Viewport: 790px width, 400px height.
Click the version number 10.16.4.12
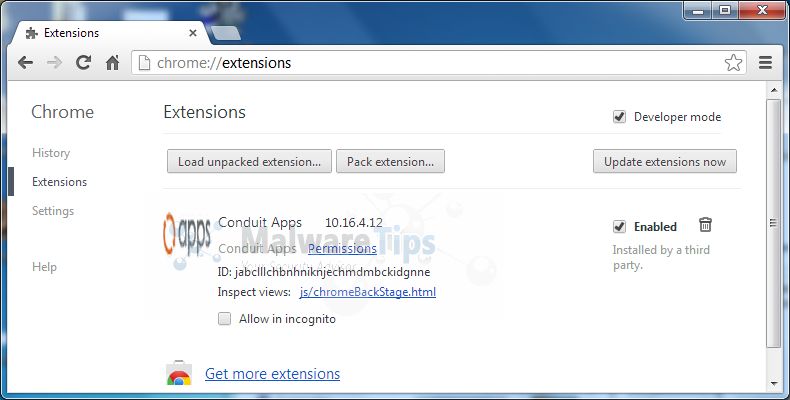coord(354,223)
